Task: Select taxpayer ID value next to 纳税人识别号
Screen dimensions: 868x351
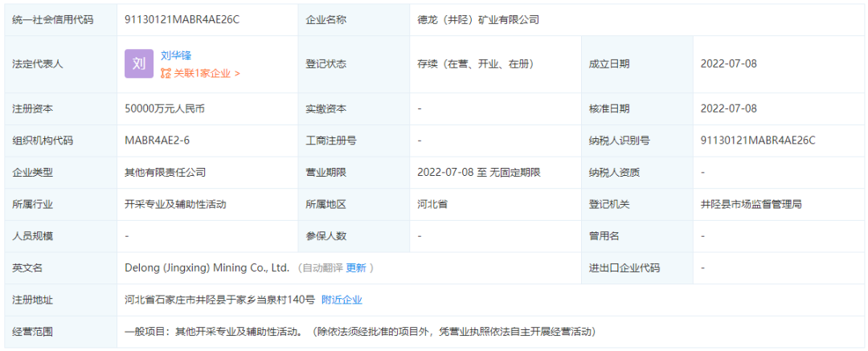Action: point(758,141)
